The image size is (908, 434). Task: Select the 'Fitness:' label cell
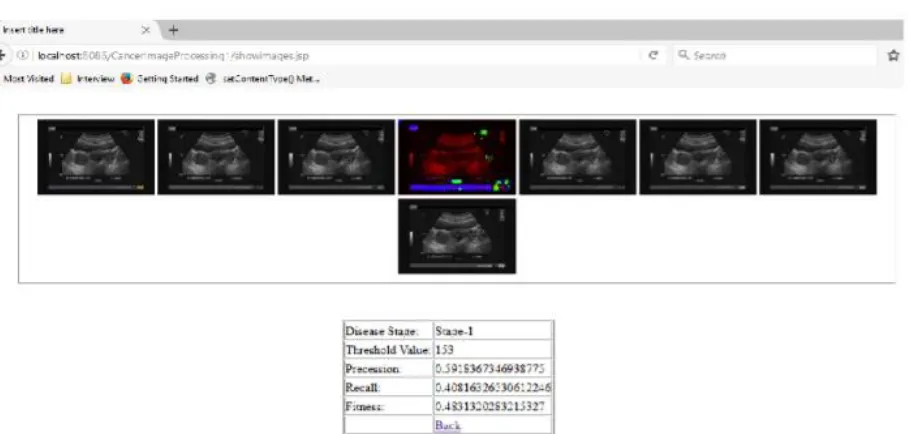click(x=388, y=406)
